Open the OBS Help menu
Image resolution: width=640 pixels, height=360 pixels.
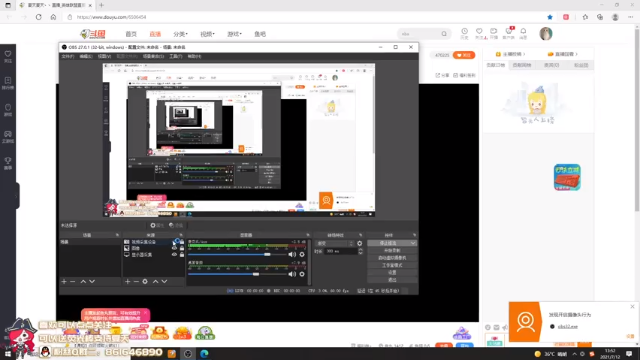click(194, 56)
